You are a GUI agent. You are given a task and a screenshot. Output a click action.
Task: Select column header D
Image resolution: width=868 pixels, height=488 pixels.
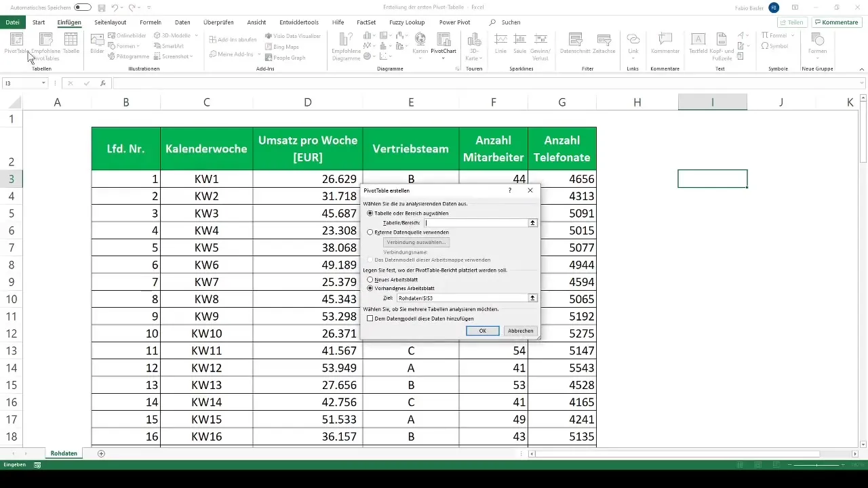pos(308,102)
